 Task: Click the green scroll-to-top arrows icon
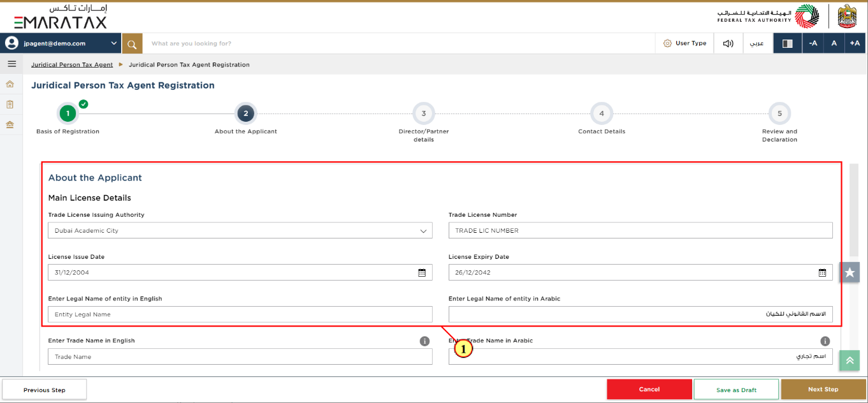pos(850,360)
